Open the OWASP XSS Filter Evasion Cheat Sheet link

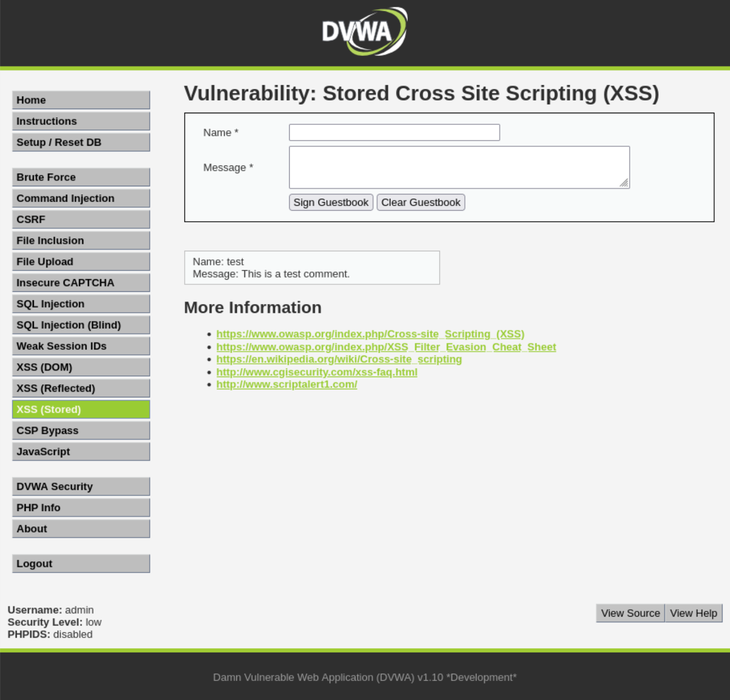386,347
